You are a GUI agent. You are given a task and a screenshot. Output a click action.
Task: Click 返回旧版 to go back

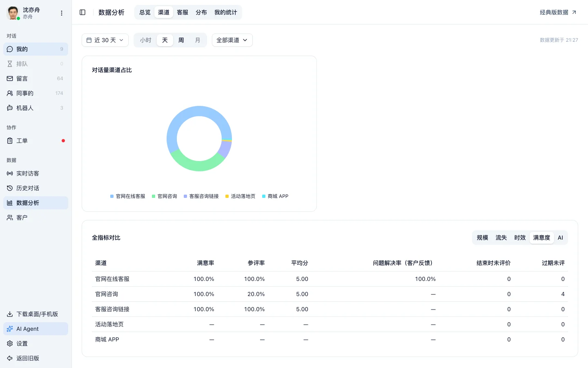pyautogui.click(x=36, y=358)
